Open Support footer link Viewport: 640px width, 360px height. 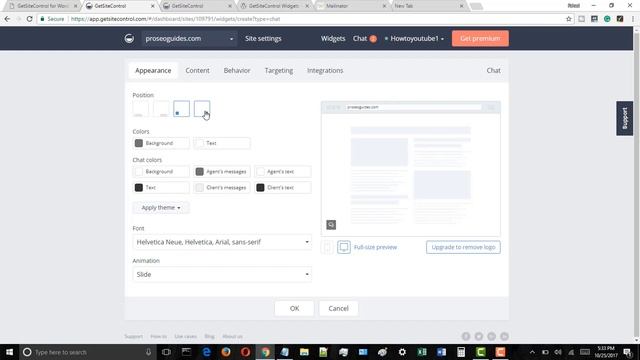click(x=133, y=336)
